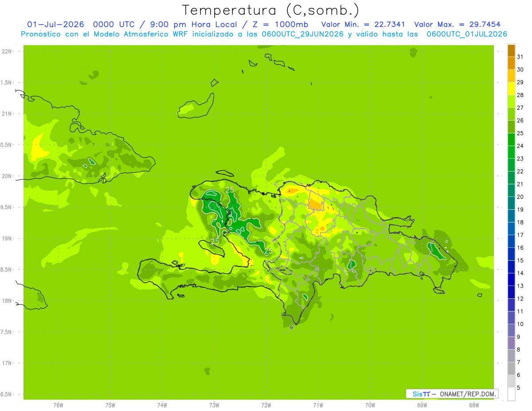Click the longitude axis label "73W"
This screenshot has height=411, width=532.
[x=214, y=405]
